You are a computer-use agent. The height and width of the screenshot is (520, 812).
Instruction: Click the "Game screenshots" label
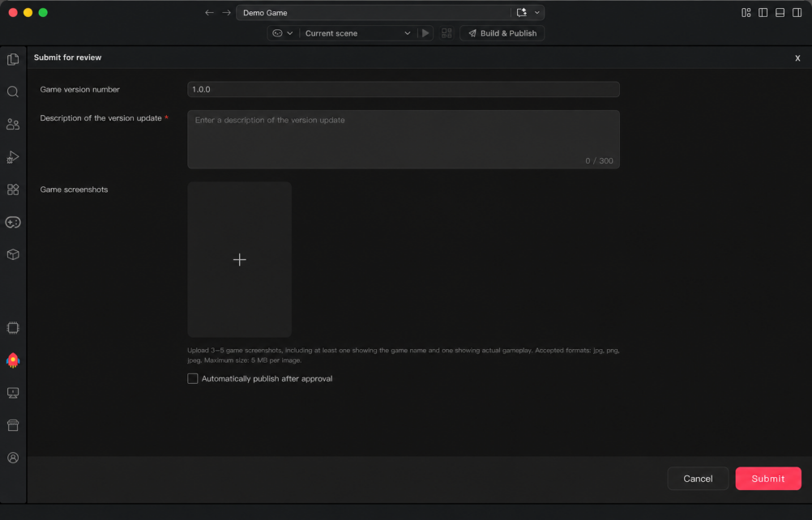[74, 190]
